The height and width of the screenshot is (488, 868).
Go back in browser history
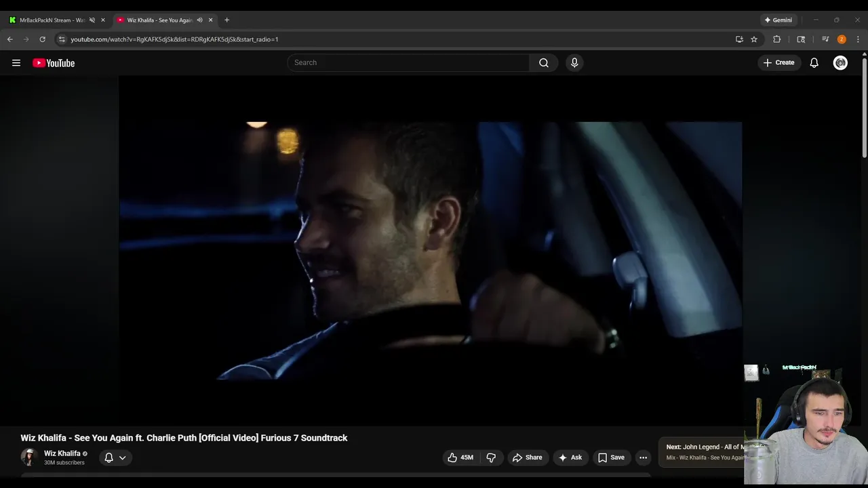(10, 39)
